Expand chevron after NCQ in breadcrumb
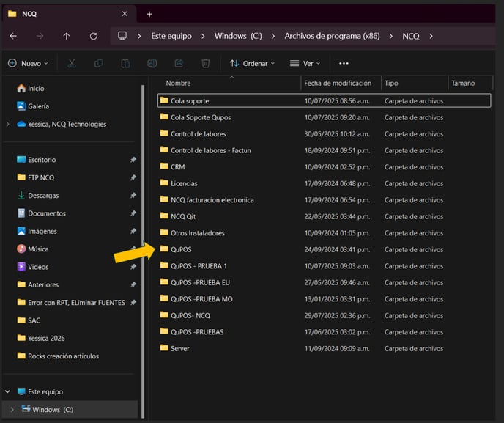The width and height of the screenshot is (504, 423). coord(431,37)
